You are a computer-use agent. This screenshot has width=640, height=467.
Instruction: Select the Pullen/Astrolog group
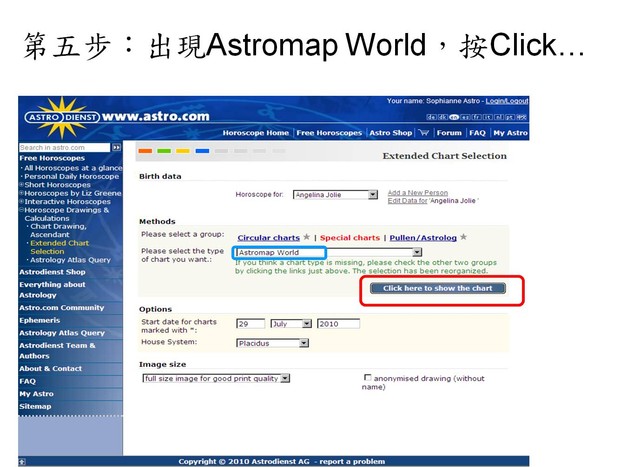(423, 238)
